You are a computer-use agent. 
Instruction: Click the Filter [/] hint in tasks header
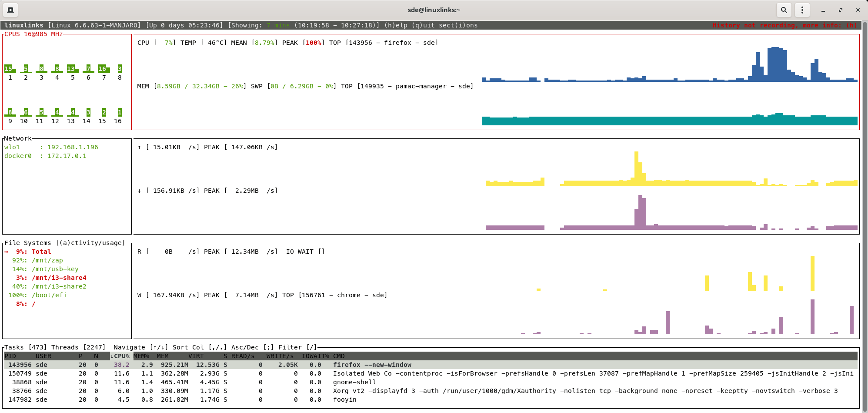[x=298, y=347]
